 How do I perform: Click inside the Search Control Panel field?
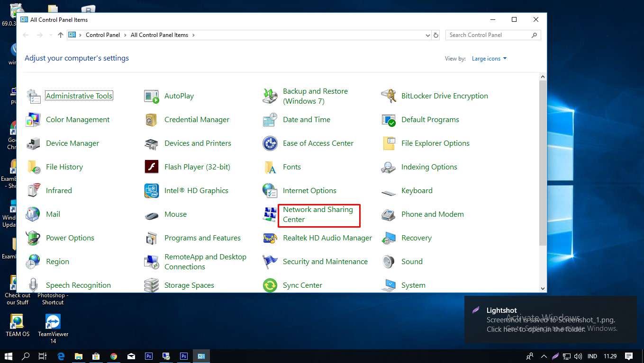[x=489, y=35]
